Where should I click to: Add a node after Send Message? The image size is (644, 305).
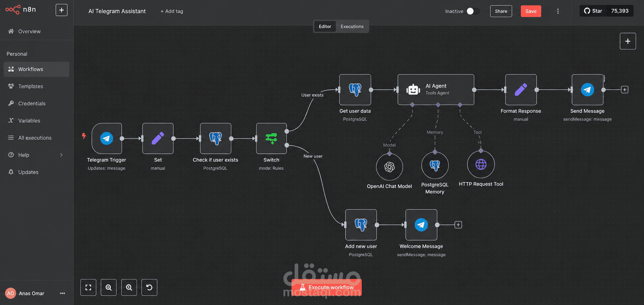[x=625, y=90]
